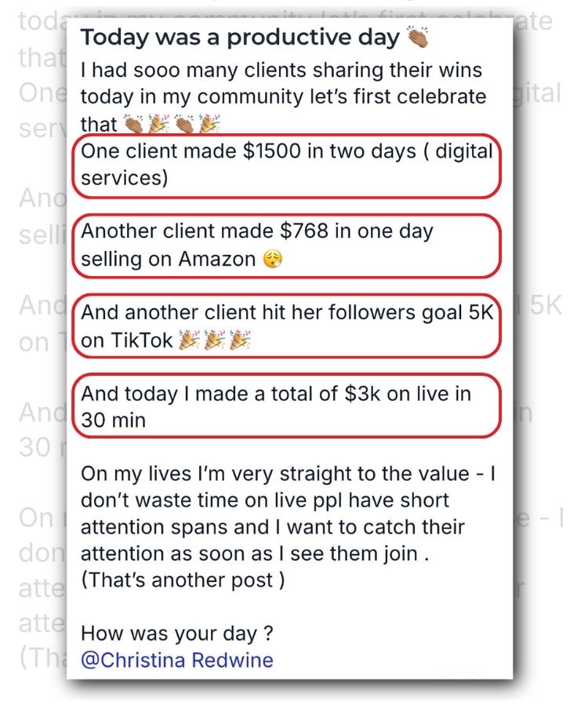Click the "(That's another post )" text
The width and height of the screenshot is (588, 706).
pyautogui.click(x=183, y=580)
